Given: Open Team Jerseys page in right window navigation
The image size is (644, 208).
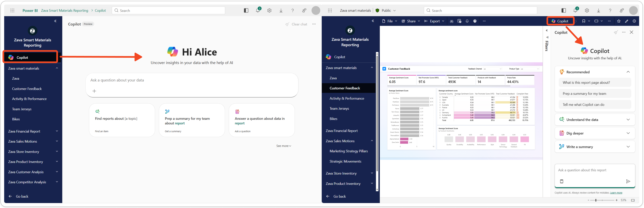Looking at the screenshot, I should coord(339,108).
